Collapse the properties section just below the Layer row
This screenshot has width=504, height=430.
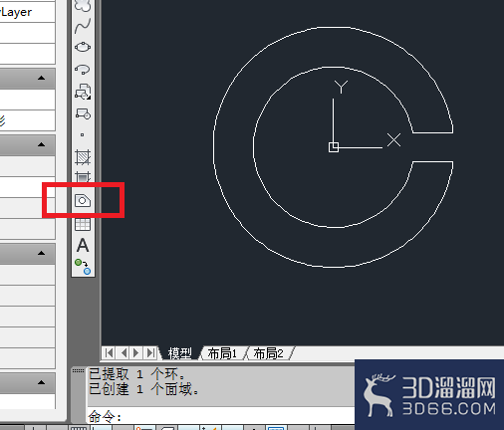[x=41, y=78]
